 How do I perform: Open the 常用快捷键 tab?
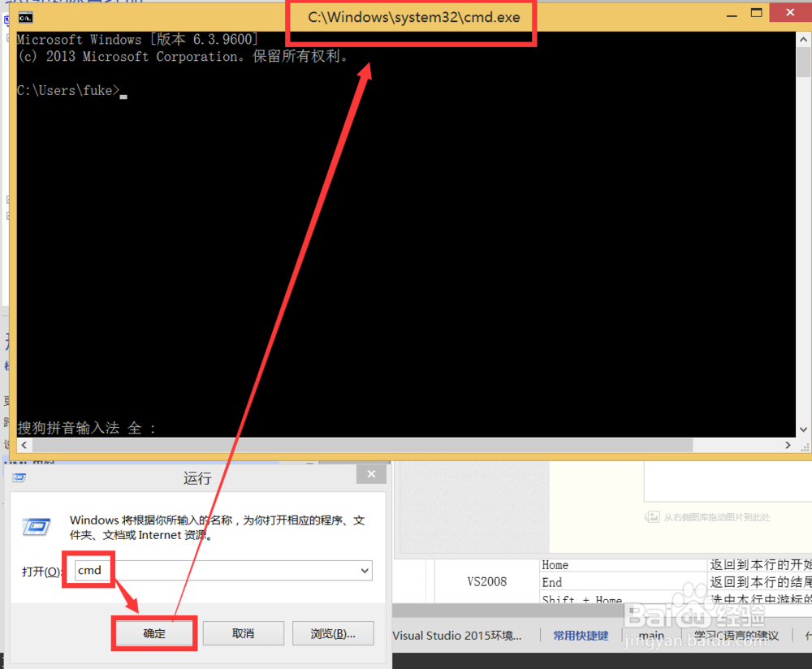click(x=581, y=636)
